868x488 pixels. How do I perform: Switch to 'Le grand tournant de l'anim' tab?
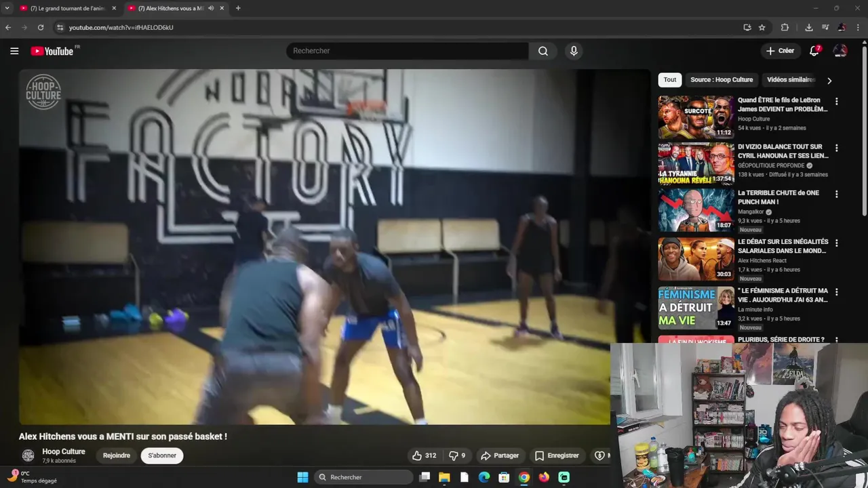coord(68,8)
